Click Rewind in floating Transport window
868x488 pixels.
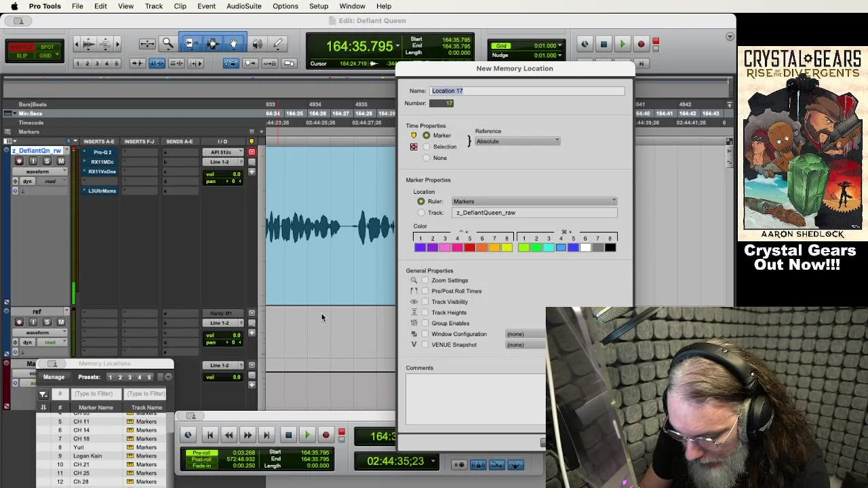point(229,435)
